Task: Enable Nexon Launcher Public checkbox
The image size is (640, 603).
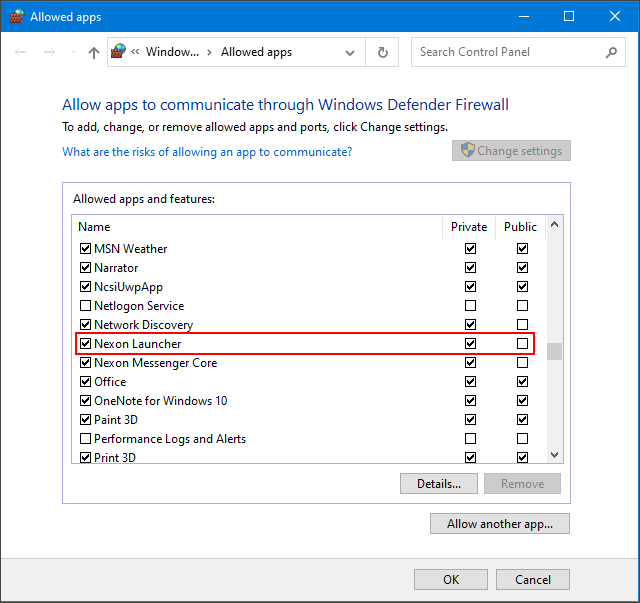Action: tap(522, 344)
